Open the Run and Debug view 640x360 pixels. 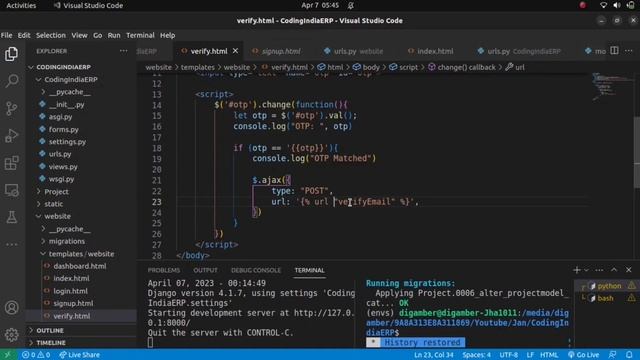click(11, 136)
